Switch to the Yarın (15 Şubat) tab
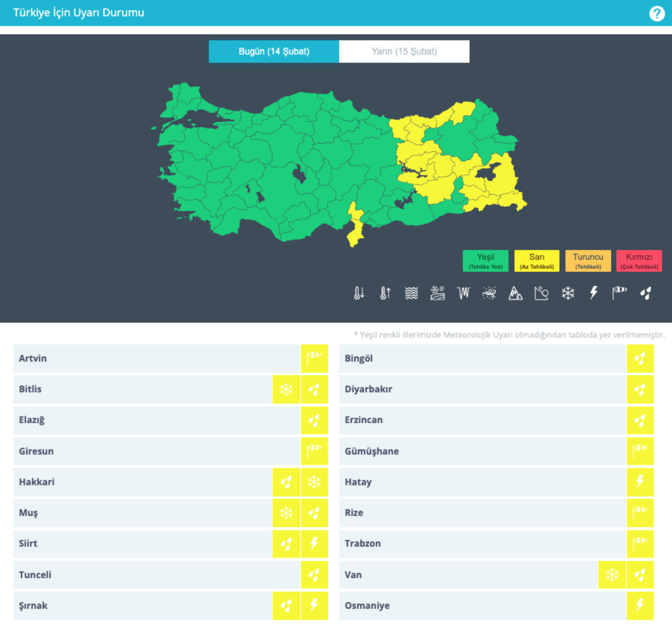 click(x=404, y=51)
